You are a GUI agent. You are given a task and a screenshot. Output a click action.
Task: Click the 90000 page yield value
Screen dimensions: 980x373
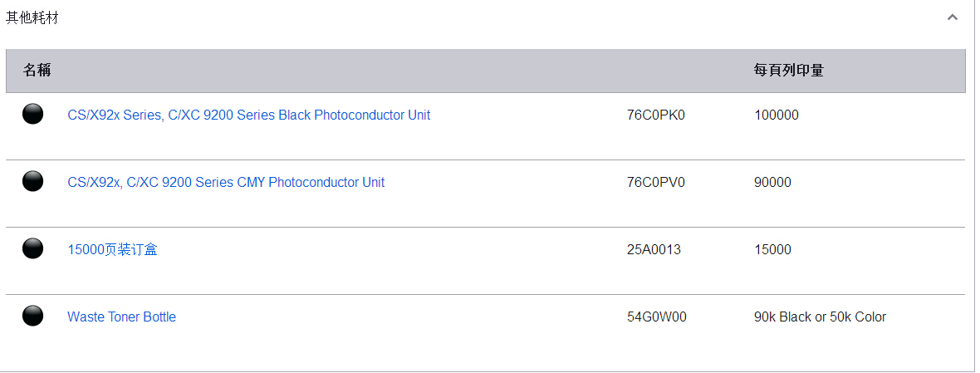[772, 183]
